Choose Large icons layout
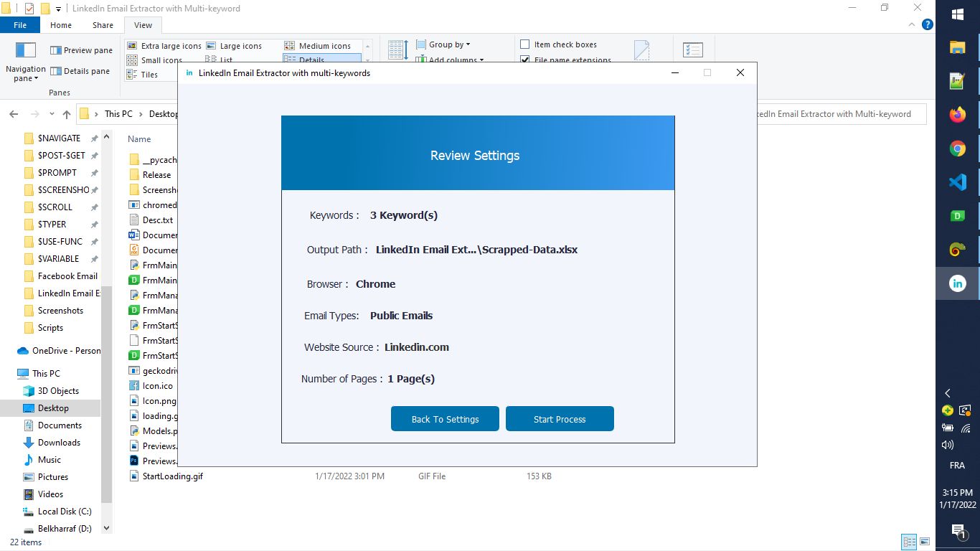Image resolution: width=980 pixels, height=551 pixels. coord(234,46)
